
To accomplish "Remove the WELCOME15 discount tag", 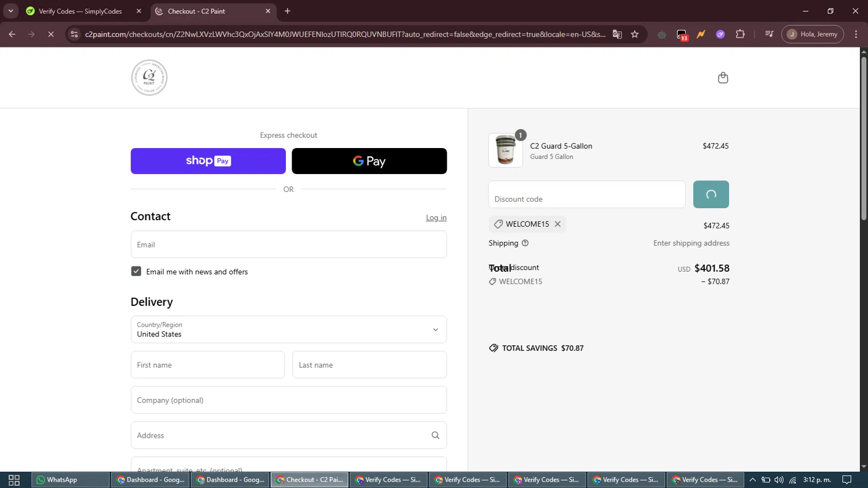I will 558,224.
